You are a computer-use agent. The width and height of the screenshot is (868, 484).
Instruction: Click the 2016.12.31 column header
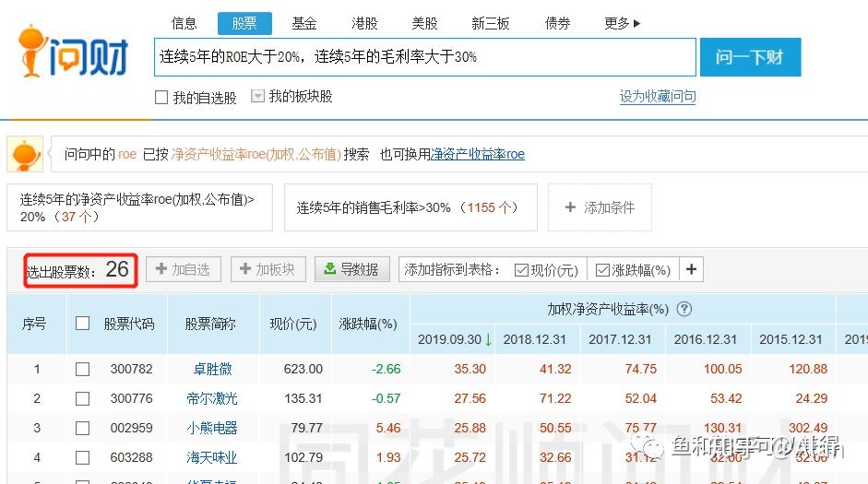pyautogui.click(x=706, y=339)
